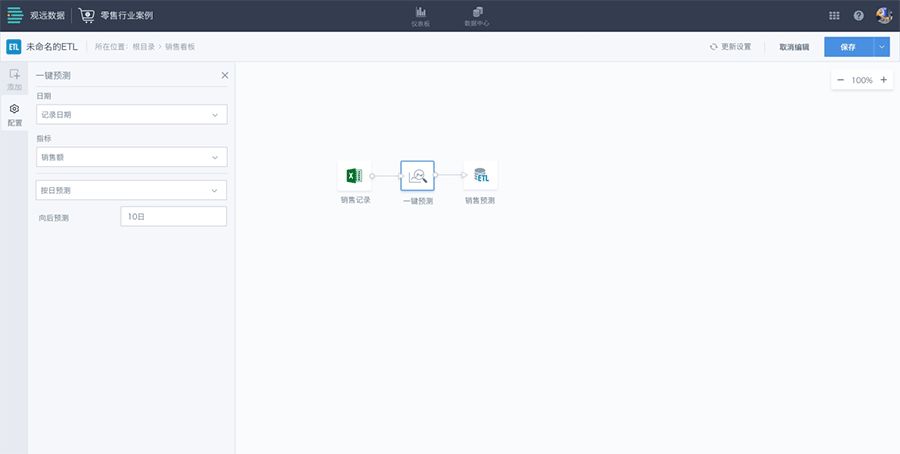Viewport: 900px width, 454px height.
Task: Open the 按日预测 dropdown
Action: 131,190
